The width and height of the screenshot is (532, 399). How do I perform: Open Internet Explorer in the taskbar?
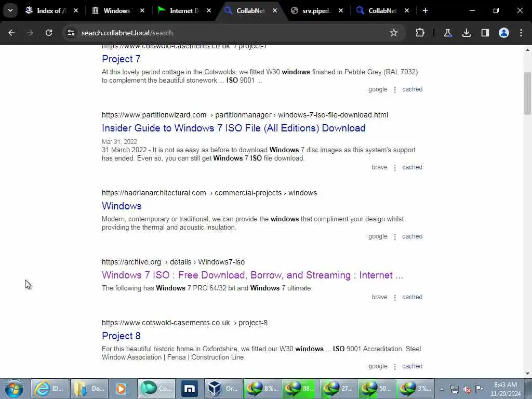point(50,389)
